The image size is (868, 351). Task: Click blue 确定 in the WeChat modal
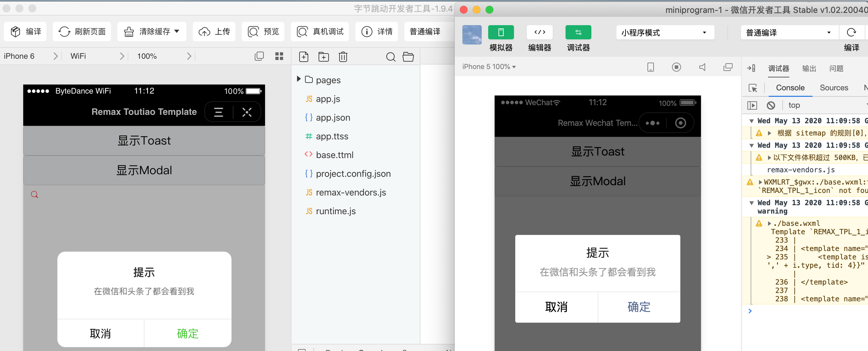click(638, 307)
